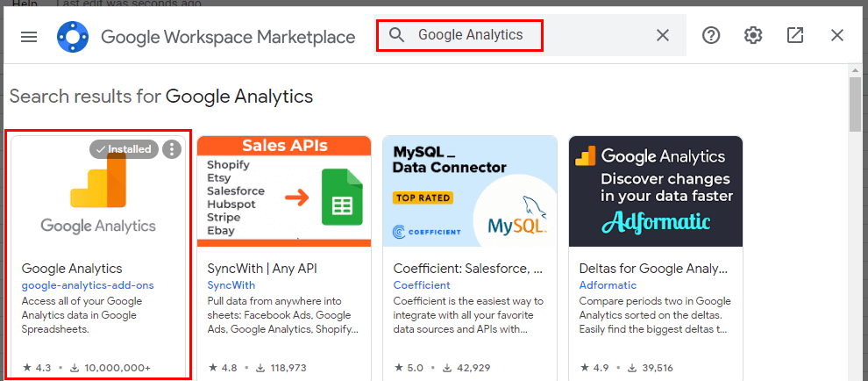
Task: Open the SyncWith developer link
Action: 231,285
